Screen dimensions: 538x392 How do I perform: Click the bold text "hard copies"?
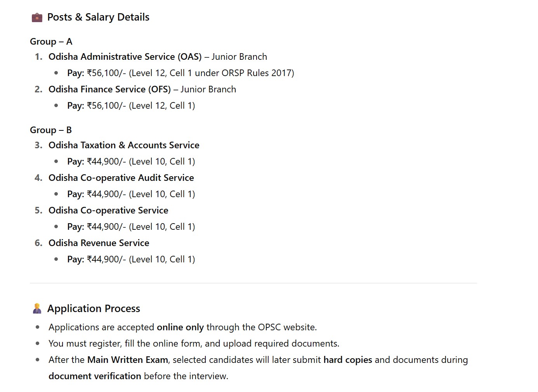click(x=347, y=360)
